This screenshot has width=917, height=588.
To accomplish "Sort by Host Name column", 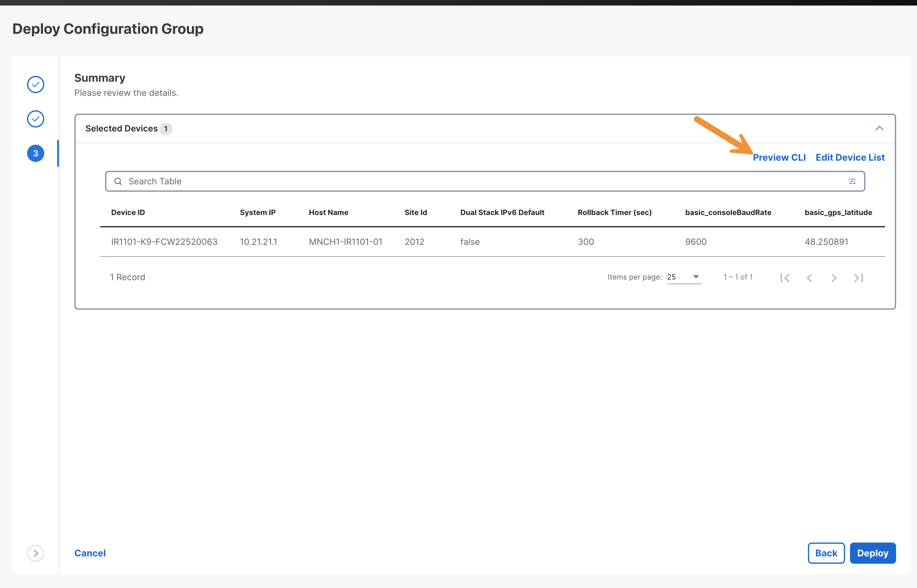I will tap(329, 212).
